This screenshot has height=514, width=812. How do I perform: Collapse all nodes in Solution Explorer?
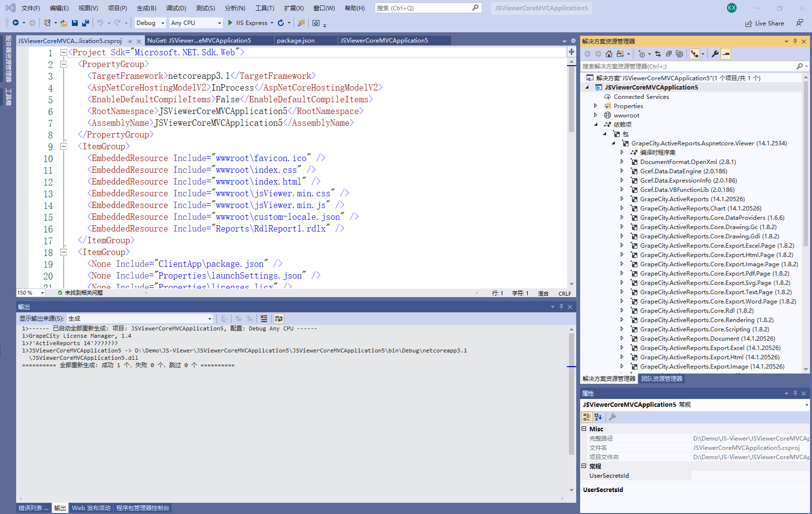(669, 54)
